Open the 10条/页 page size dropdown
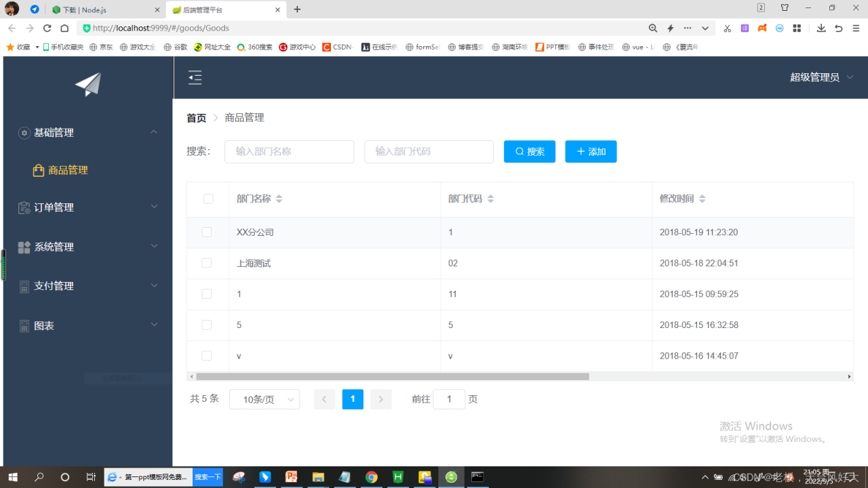Screen dimensions: 868x488 [x=264, y=399]
